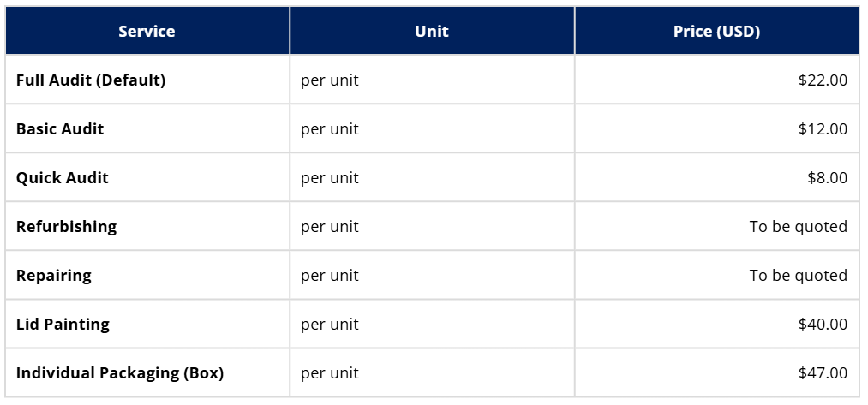
Task: Click "per unit" in the Quick Audit row
Action: coord(330,178)
